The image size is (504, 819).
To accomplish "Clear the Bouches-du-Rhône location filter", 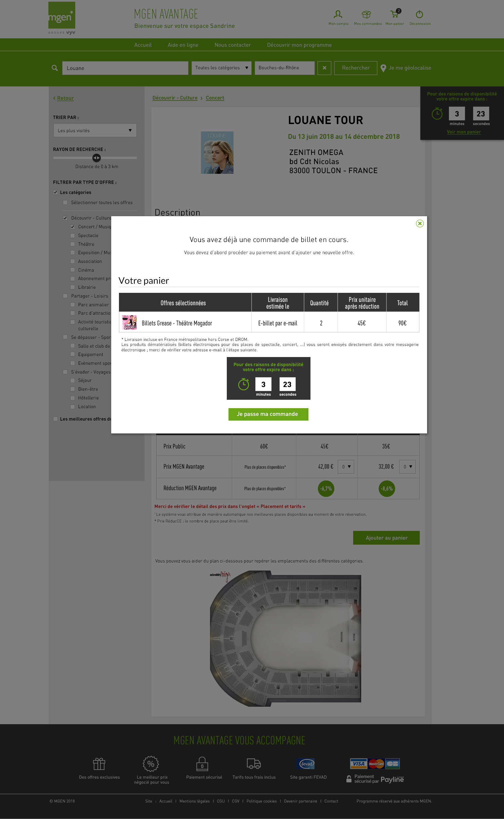I will 324,68.
